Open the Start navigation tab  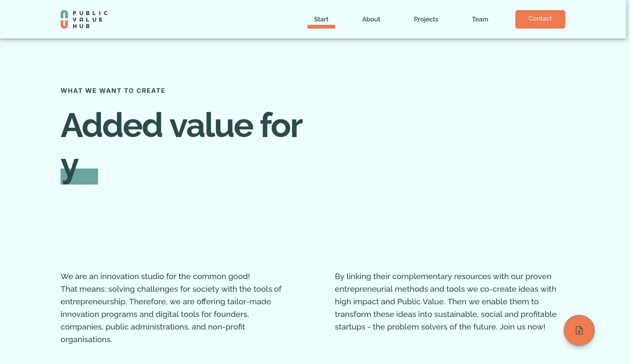(321, 19)
